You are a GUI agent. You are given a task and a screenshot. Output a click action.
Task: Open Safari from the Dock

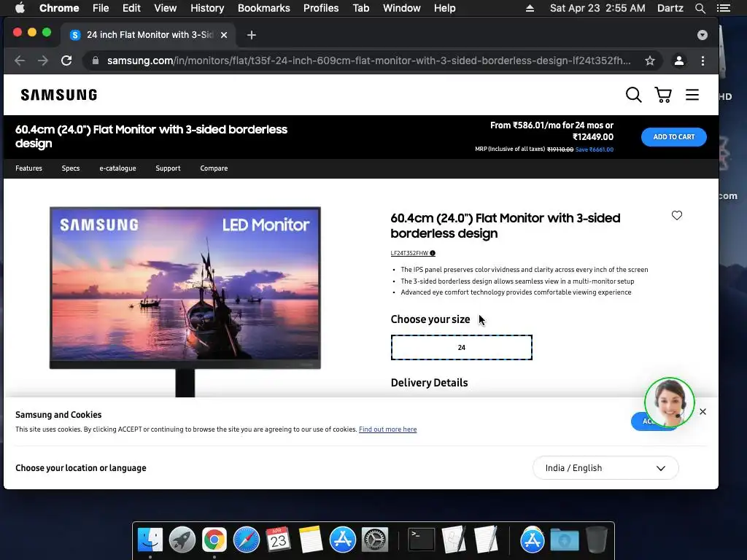(247, 540)
